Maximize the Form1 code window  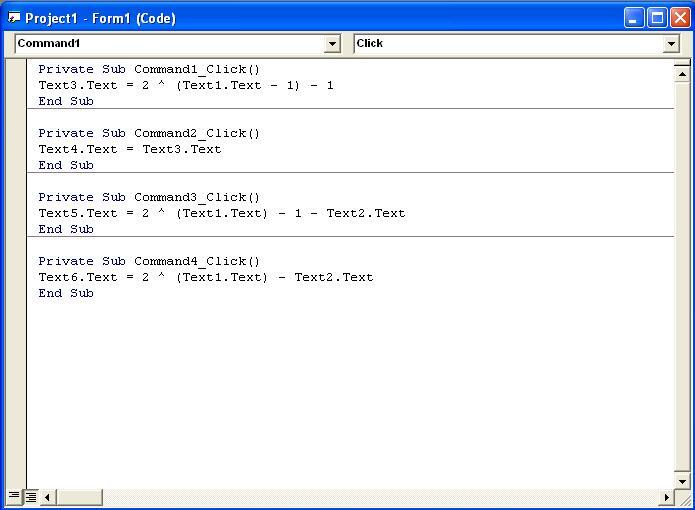(x=656, y=18)
